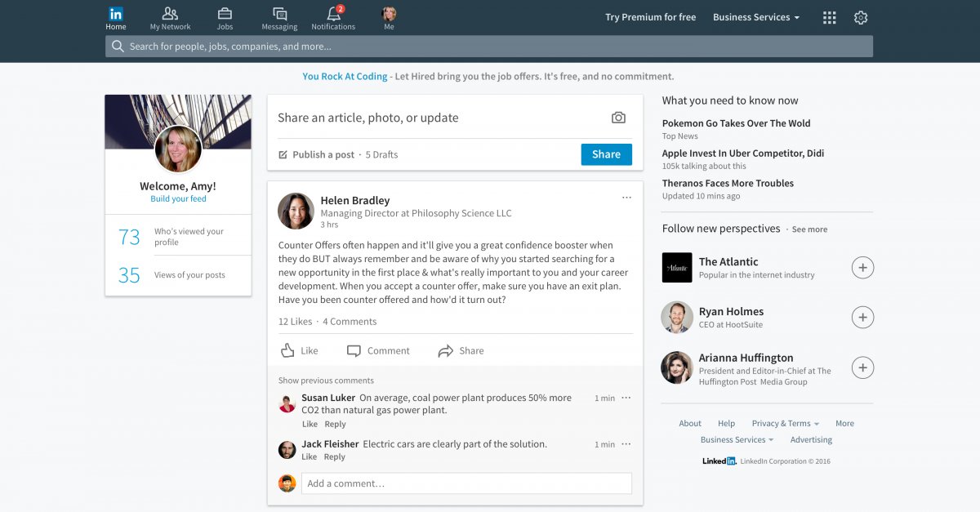
Task: Click the Share button to post an update
Action: tap(606, 154)
